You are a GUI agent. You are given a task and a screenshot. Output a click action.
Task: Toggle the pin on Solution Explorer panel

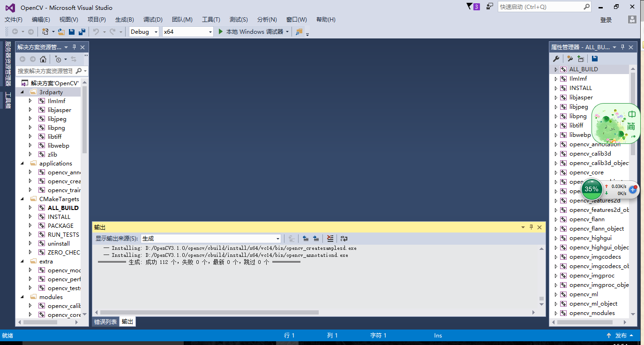coord(73,47)
